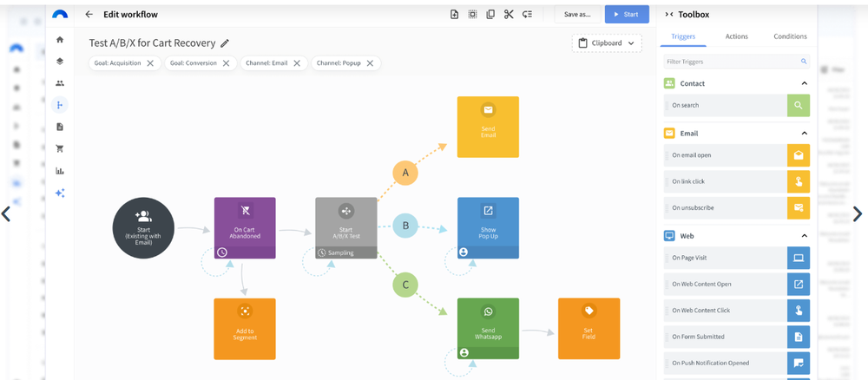Click the clock icon on On Cart Abandoned
Viewport: 868px width, 380px height.
222,252
